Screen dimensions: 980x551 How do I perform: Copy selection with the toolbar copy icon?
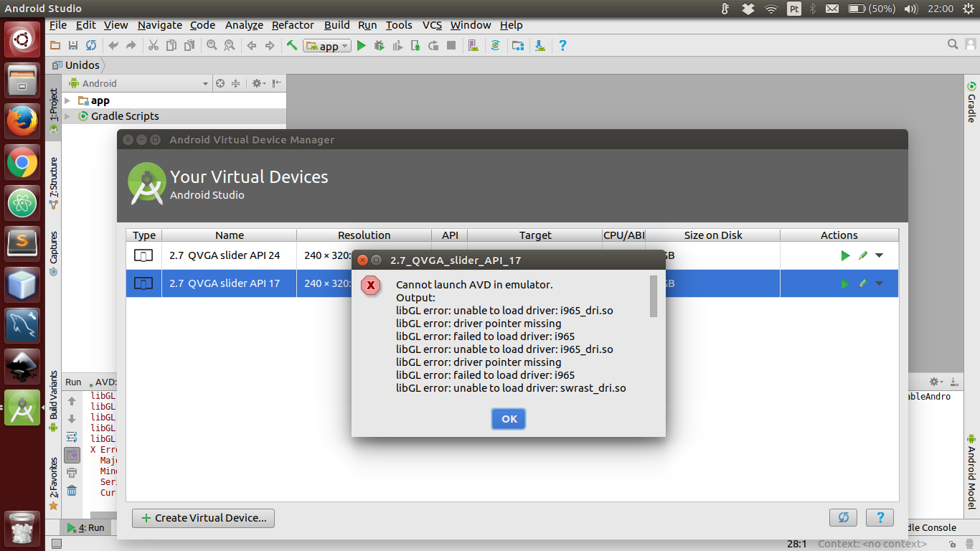[x=171, y=45]
